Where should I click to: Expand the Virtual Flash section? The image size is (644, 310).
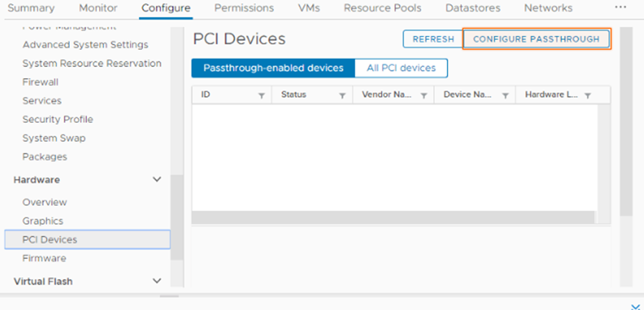157,282
